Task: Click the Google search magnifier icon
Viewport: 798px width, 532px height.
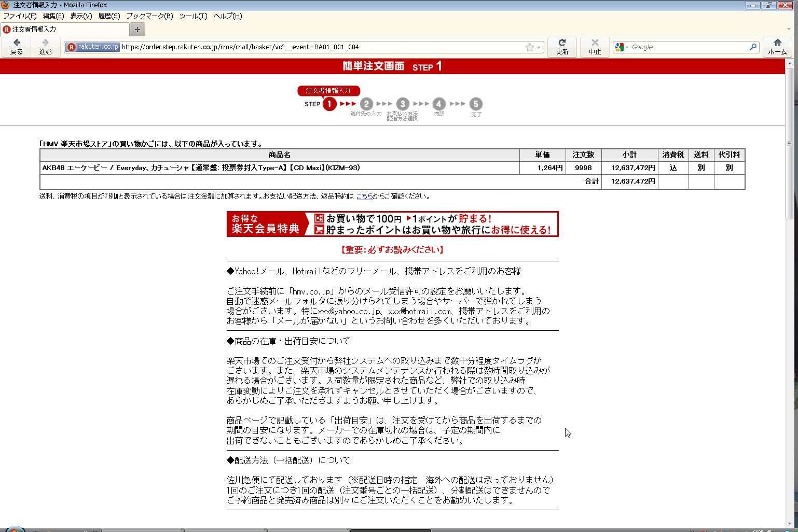Action: pos(753,47)
